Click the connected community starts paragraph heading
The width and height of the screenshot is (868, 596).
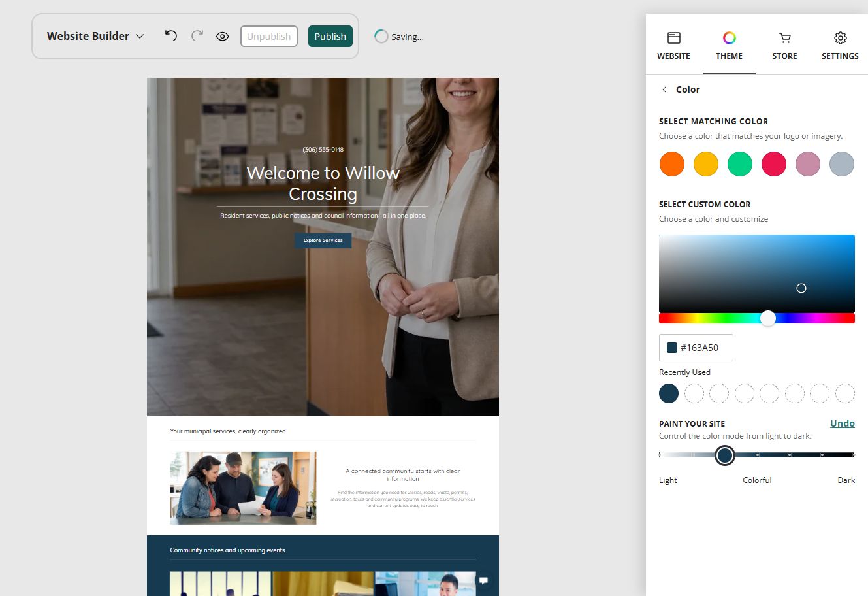point(402,475)
